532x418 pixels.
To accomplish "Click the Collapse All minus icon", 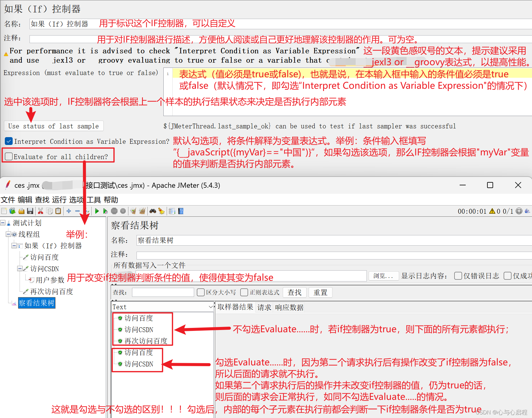I will [77, 211].
